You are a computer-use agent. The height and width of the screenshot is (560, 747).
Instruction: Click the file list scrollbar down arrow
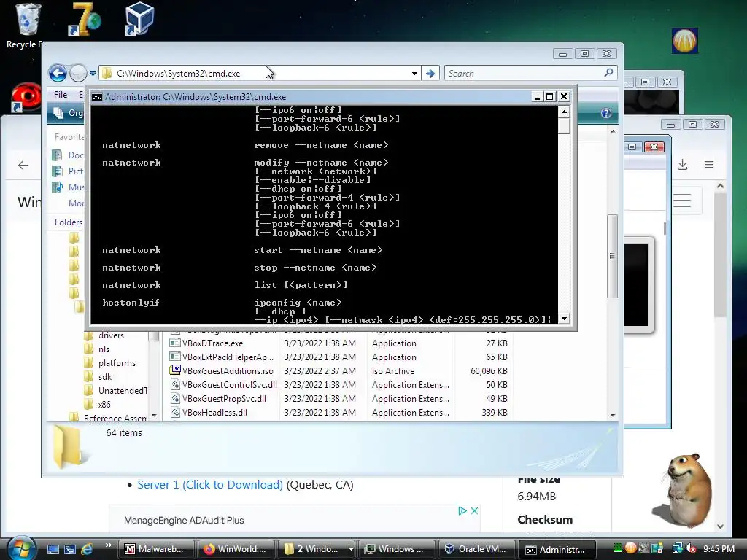(x=613, y=415)
